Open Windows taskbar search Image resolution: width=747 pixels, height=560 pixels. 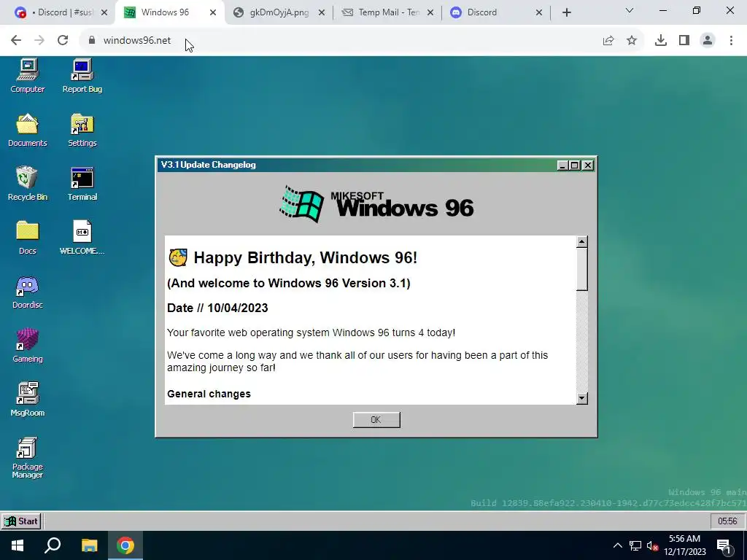[53, 545]
